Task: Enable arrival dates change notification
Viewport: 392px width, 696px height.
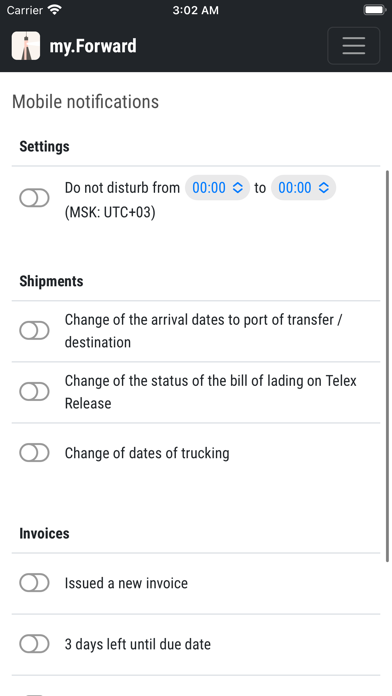Action: tap(34, 331)
